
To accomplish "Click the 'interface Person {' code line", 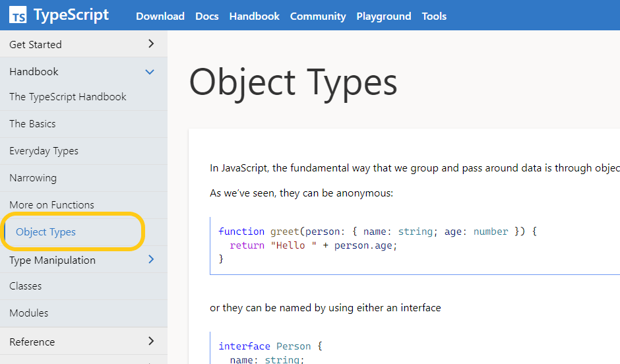I will [270, 346].
